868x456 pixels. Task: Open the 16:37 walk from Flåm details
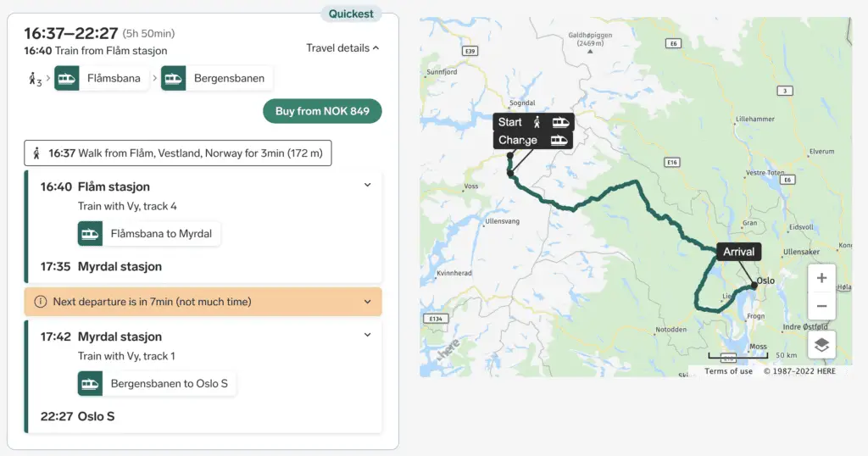click(178, 153)
